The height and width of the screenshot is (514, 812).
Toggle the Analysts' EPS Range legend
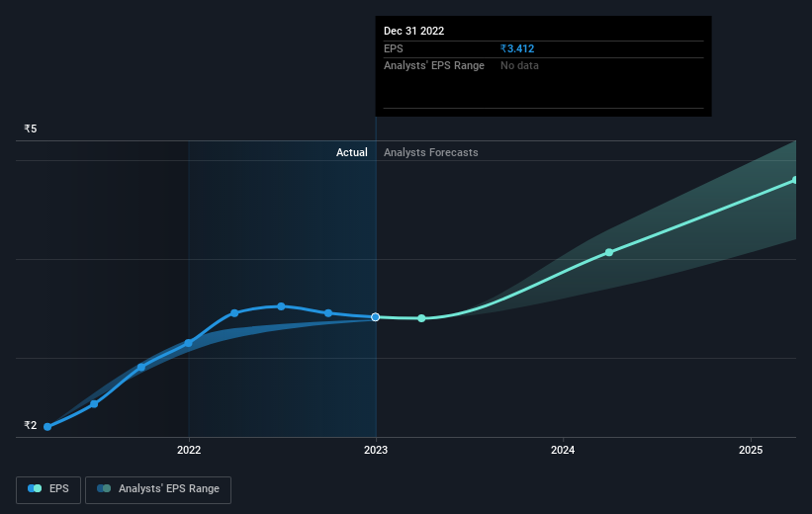(158, 489)
